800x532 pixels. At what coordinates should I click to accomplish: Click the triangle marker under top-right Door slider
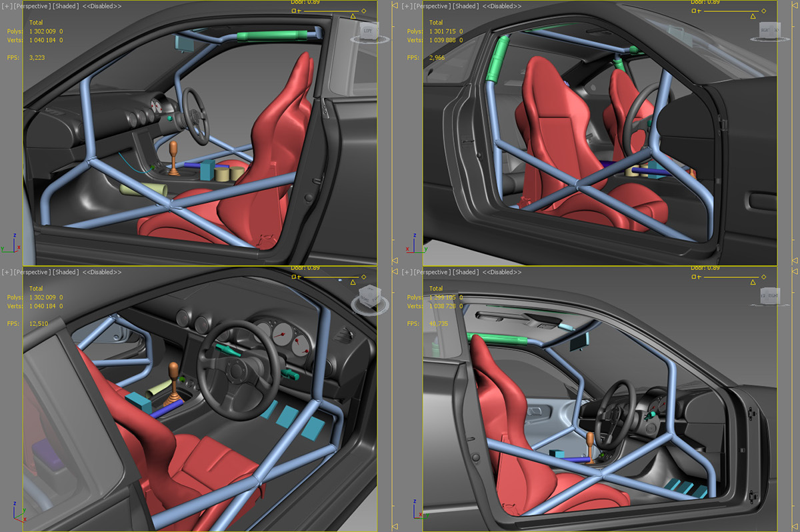753,17
